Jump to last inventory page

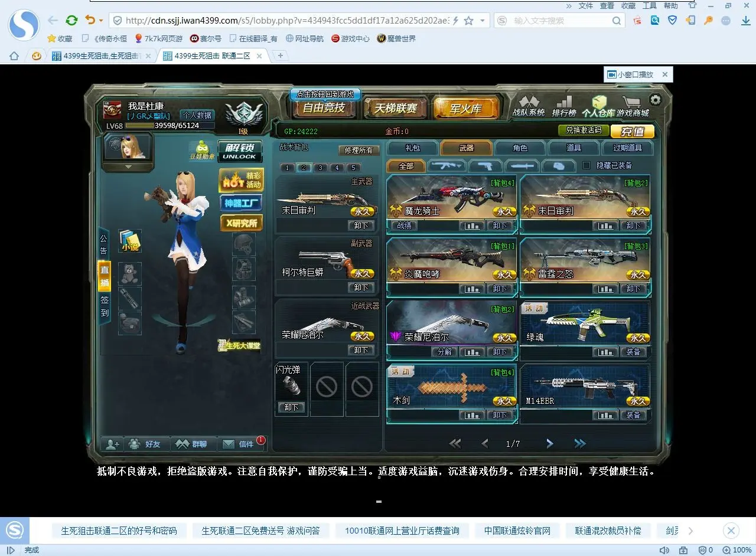click(580, 443)
